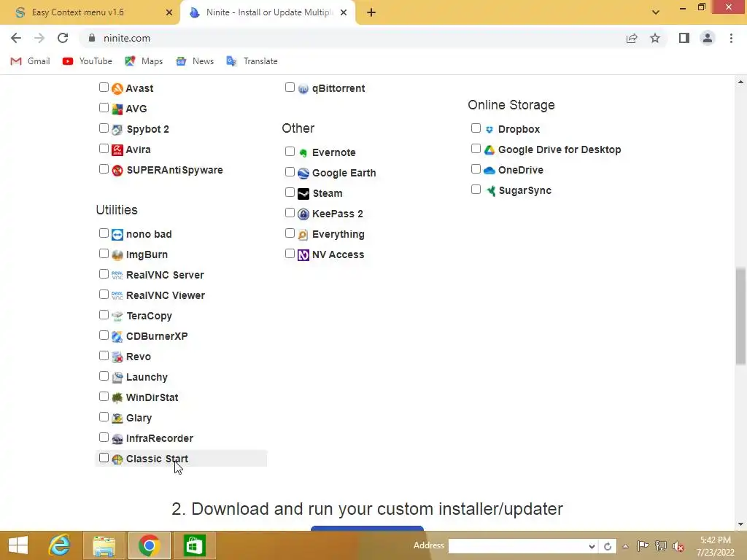
Task: Open Windows Store from taskbar
Action: [x=194, y=545]
